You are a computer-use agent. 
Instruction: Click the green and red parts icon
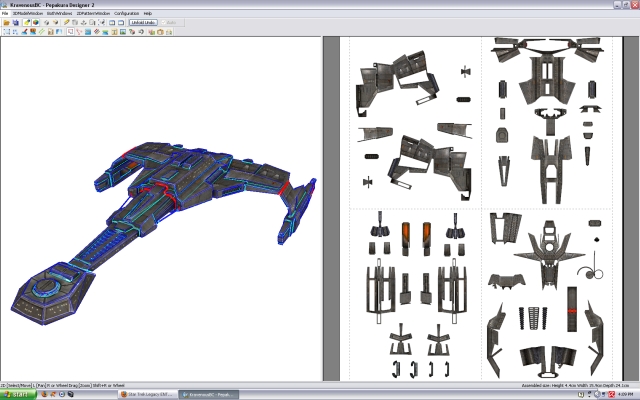[x=132, y=31]
